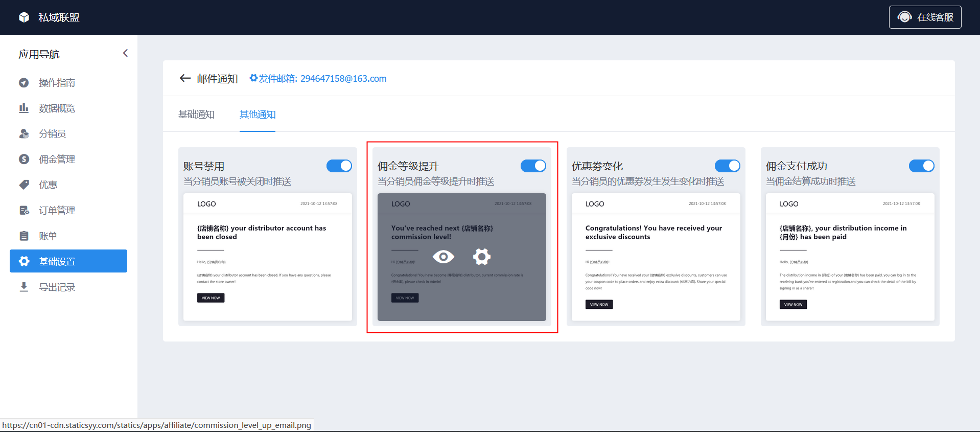Open 佣金等级提升 template settings gear
The image size is (980, 432).
click(481, 256)
